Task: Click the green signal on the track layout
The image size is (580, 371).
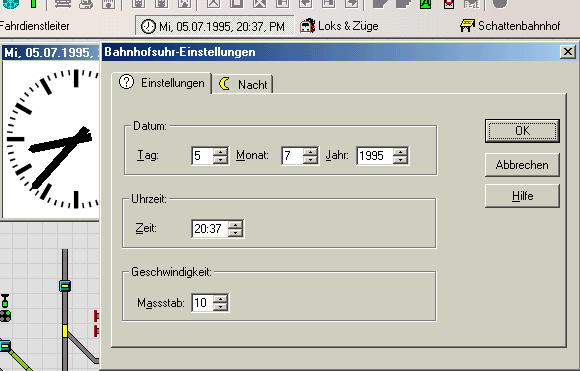Action: click(5, 300)
